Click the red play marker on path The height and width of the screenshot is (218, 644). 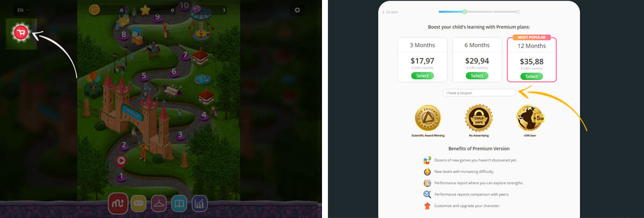point(121,159)
